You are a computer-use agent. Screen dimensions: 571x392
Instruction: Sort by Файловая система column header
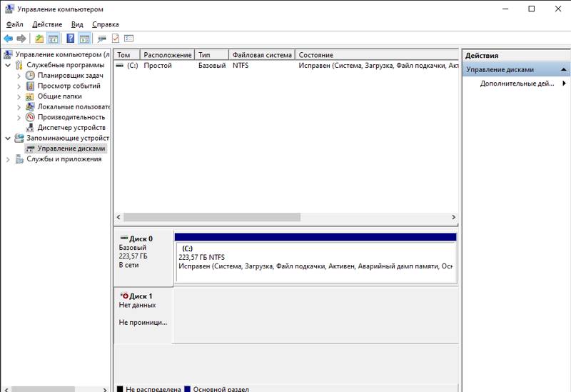pos(262,55)
